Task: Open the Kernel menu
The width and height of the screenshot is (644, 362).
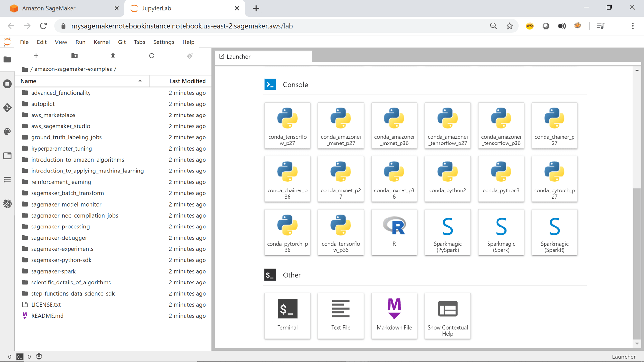Action: click(102, 42)
